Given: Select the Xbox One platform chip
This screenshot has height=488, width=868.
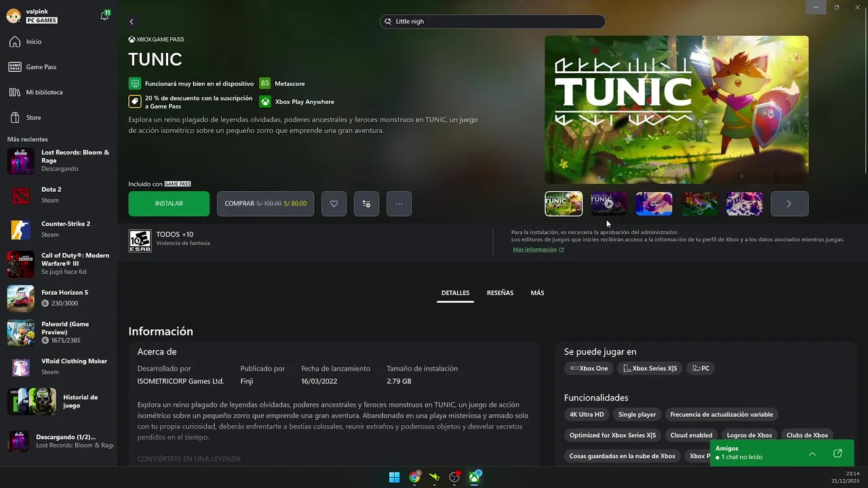Looking at the screenshot, I should coord(589,369).
